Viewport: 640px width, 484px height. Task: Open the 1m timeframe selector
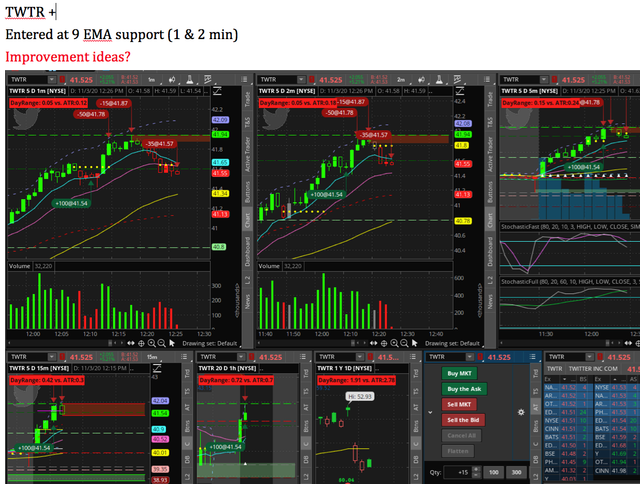click(x=149, y=79)
